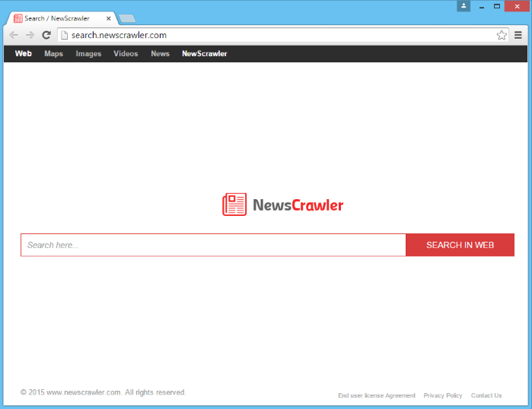Go to News search category

coord(160,54)
